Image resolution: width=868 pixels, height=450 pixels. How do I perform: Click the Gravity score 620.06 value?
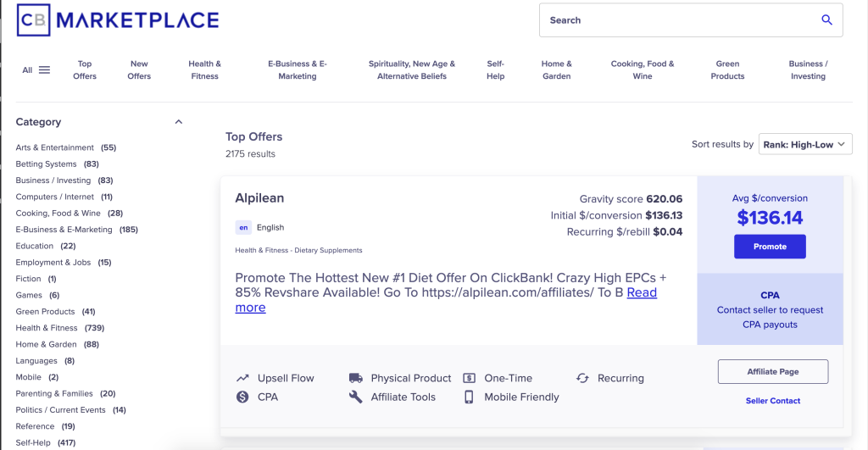pos(665,198)
